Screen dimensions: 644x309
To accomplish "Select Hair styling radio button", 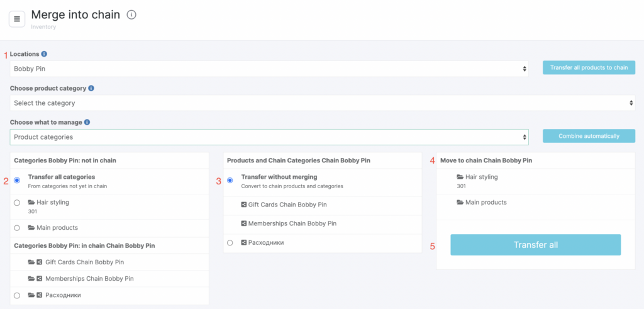I will coord(17,203).
